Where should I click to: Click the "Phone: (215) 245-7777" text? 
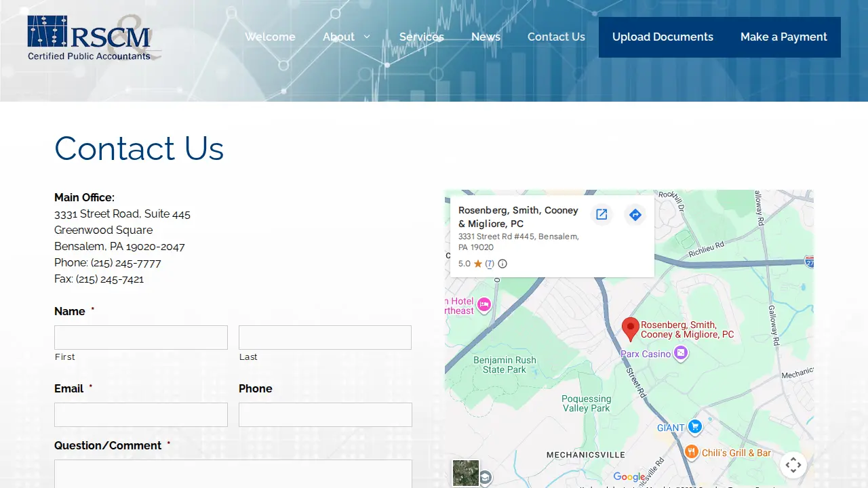tap(108, 263)
